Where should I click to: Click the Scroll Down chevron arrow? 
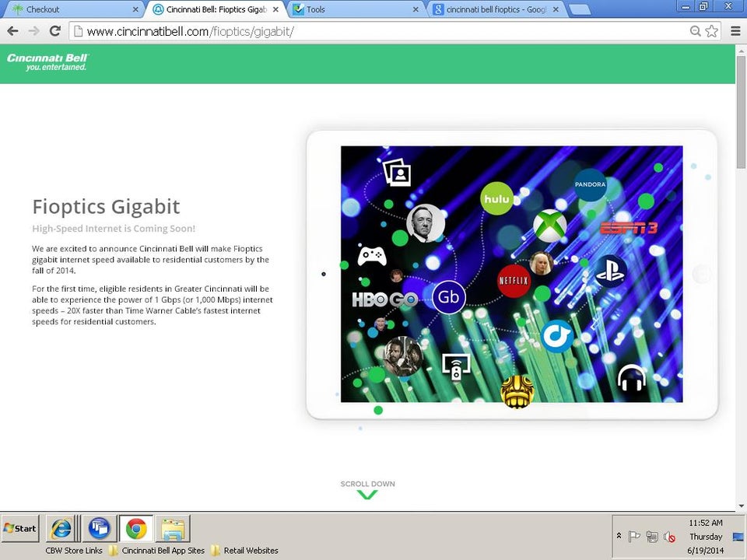(x=367, y=495)
